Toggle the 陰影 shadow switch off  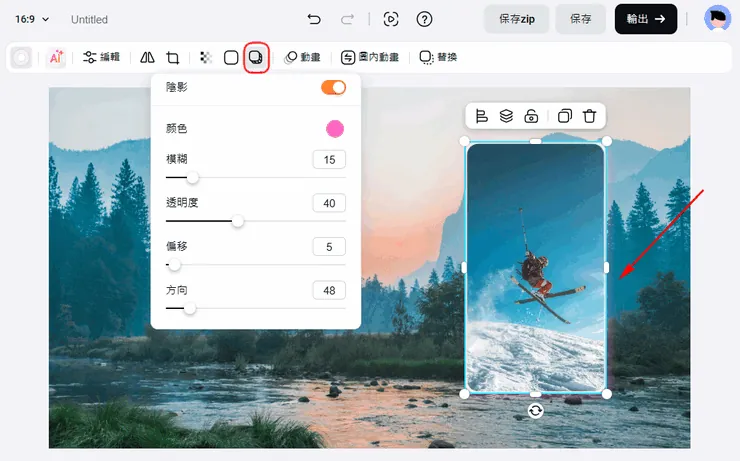[333, 88]
